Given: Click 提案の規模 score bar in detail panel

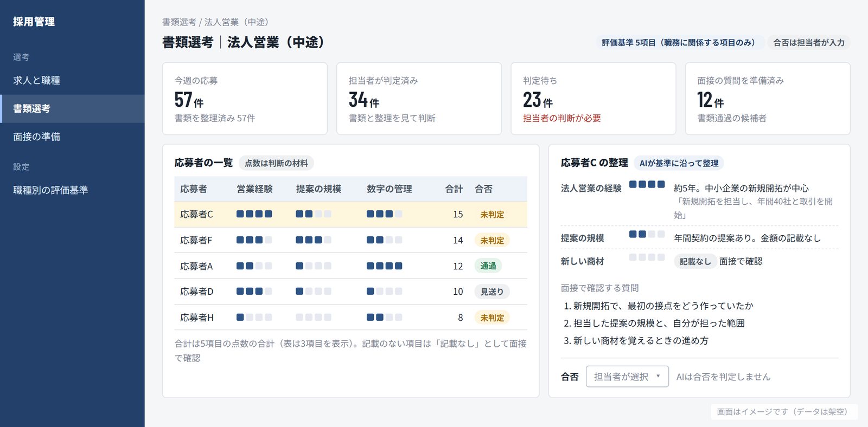Looking at the screenshot, I should [647, 234].
